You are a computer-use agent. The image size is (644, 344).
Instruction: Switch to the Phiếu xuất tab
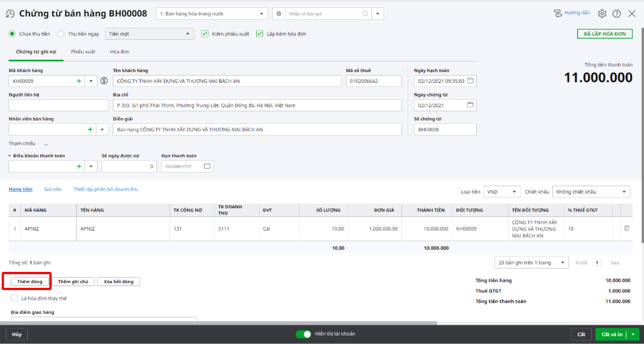tap(83, 52)
